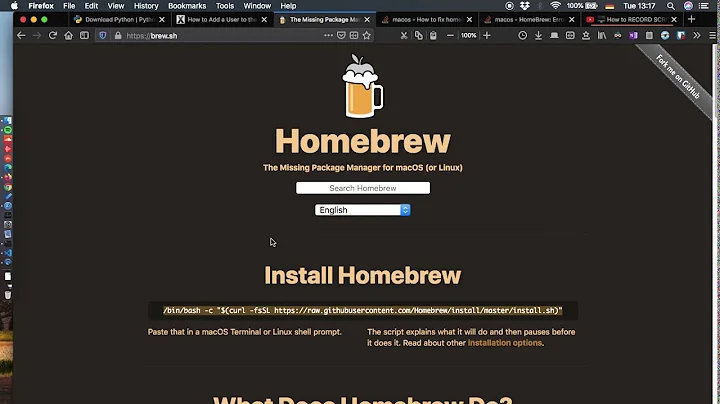Open the Help menu
Viewport: 720px width, 404px height.
[288, 6]
